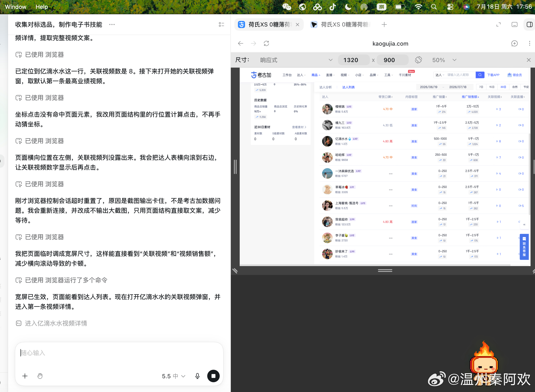Click the 领会员 link
The image size is (535, 392).
514,75
